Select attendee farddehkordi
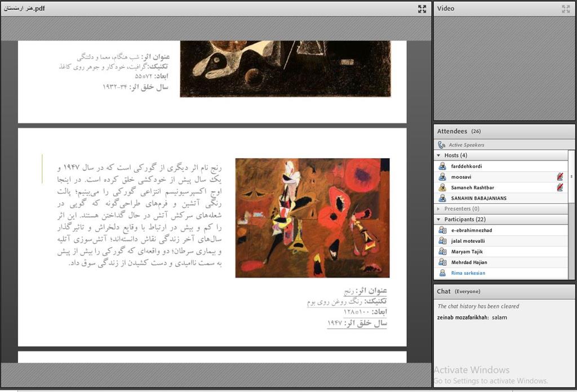Screen dimensions: 577x392 (x=501, y=166)
